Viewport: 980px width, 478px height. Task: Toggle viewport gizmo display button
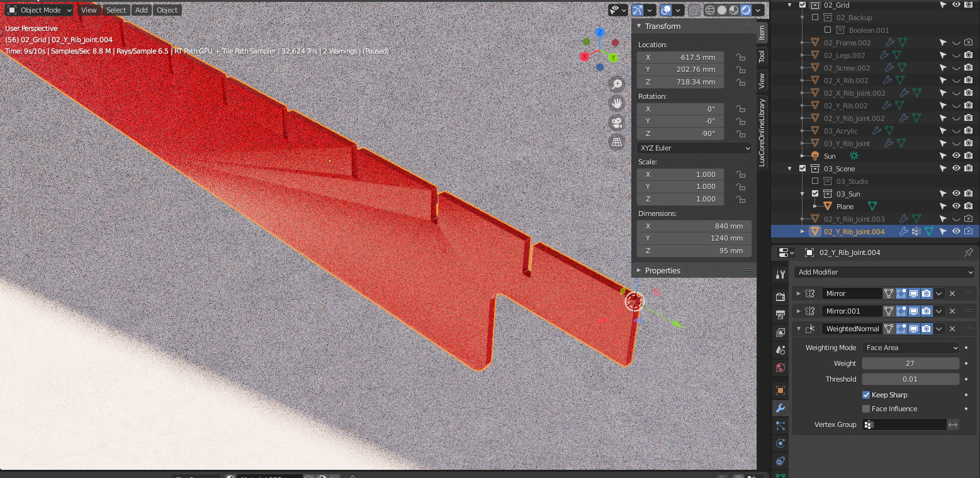[x=638, y=10]
